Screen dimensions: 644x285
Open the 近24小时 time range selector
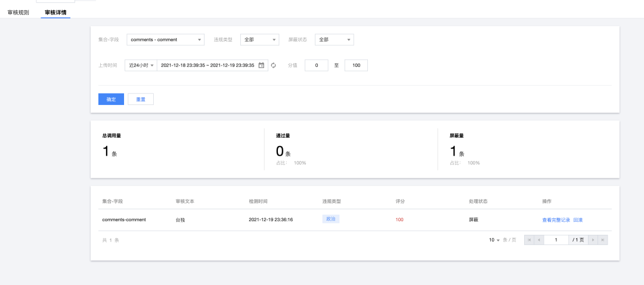coord(141,66)
